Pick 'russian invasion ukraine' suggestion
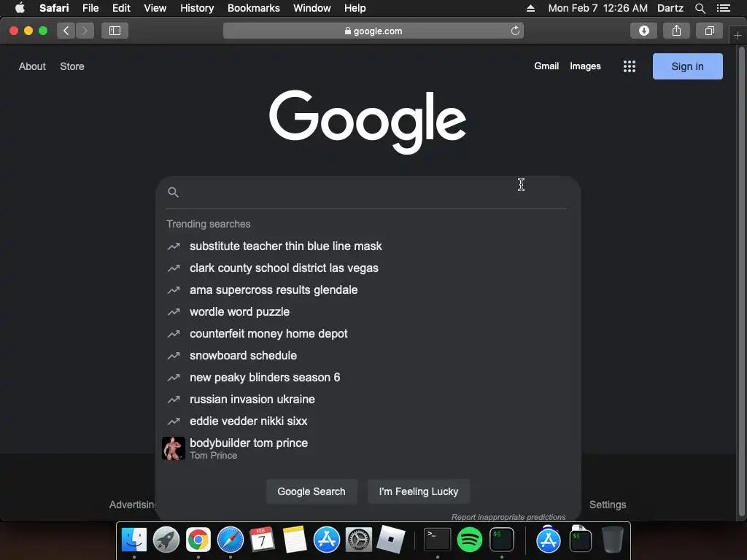Screen dimensions: 747x560 pos(367,400)
